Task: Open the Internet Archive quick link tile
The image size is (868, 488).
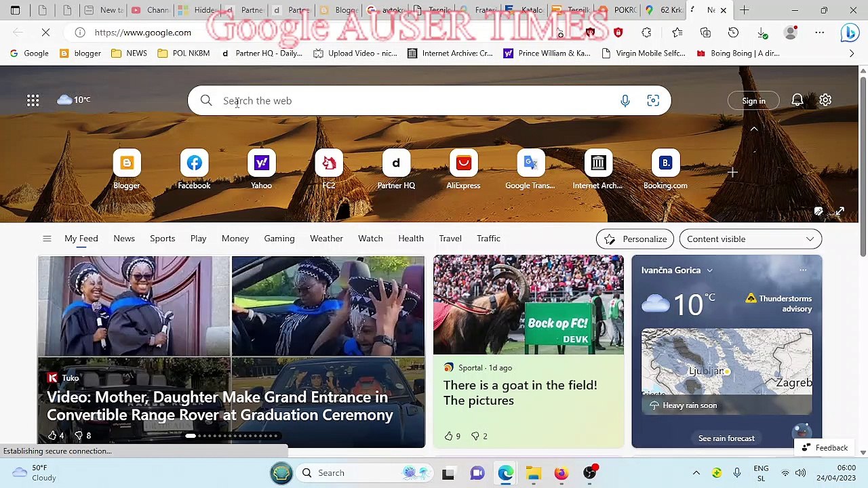Action: [x=597, y=169]
